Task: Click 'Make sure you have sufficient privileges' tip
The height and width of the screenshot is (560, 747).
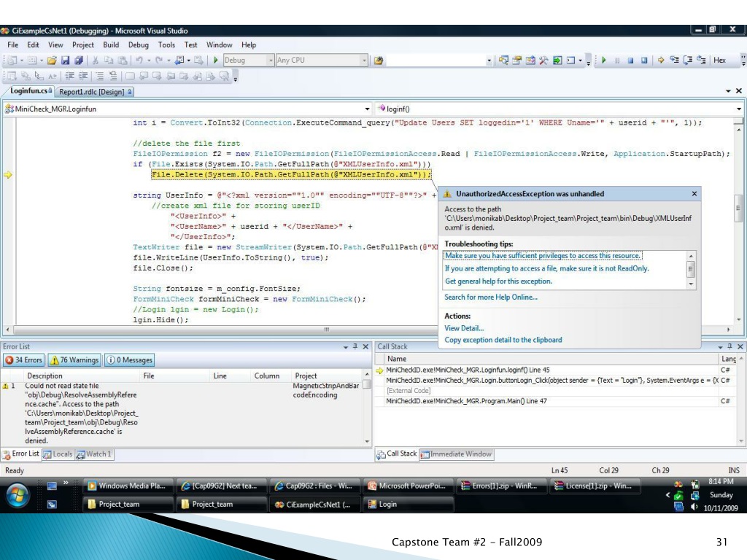Action: (543, 256)
